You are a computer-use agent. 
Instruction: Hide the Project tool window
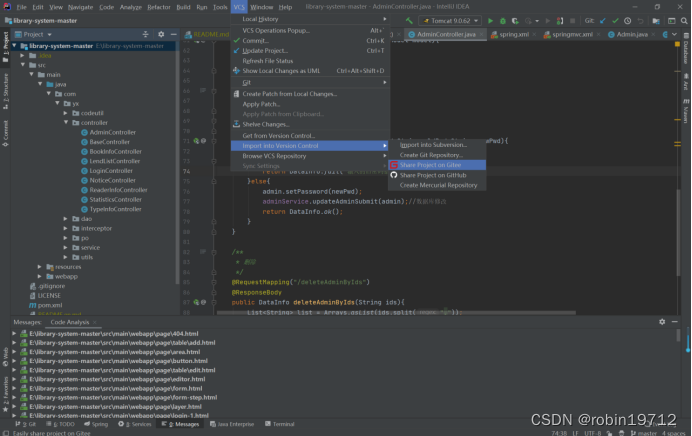(x=174, y=34)
